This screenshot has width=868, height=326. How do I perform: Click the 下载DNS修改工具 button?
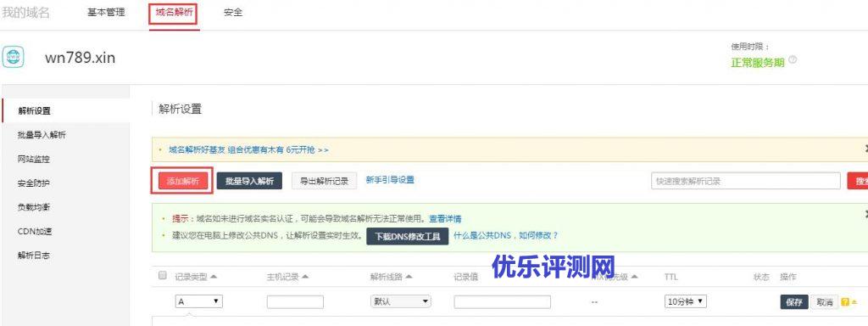[408, 236]
